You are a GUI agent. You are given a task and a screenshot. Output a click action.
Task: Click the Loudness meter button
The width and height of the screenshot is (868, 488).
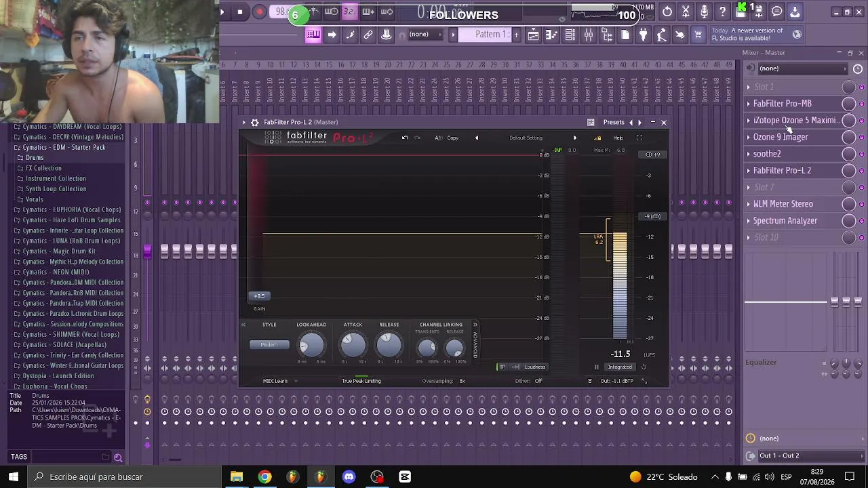[x=535, y=367]
